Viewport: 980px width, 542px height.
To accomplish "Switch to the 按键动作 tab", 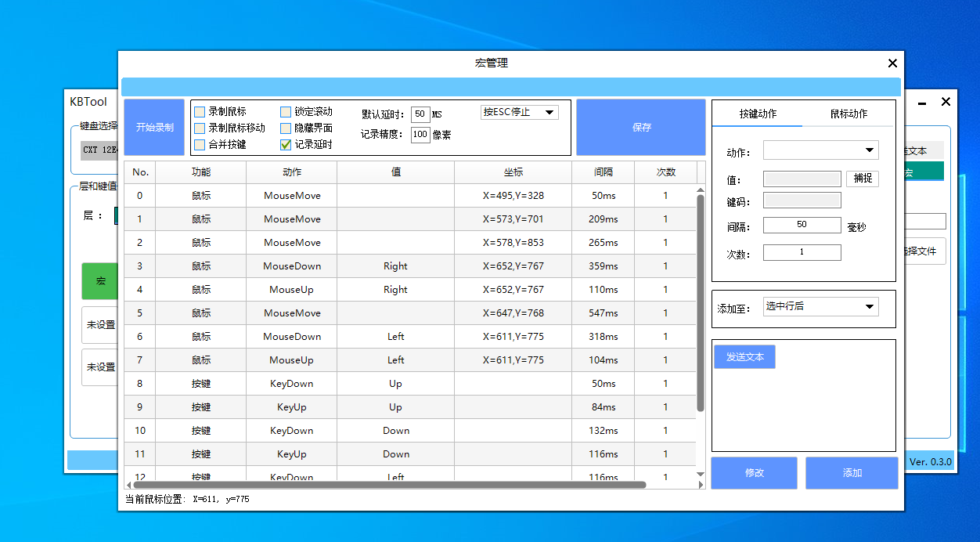I will [759, 114].
